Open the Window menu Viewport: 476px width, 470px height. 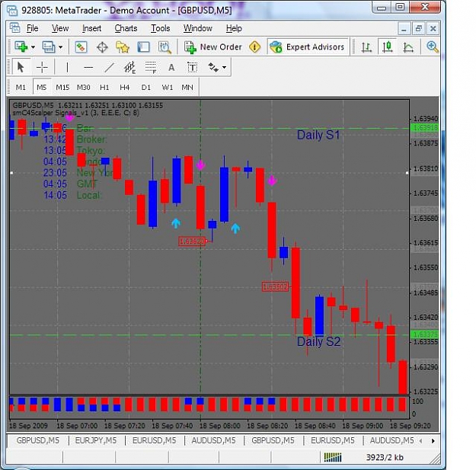pyautogui.click(x=197, y=28)
